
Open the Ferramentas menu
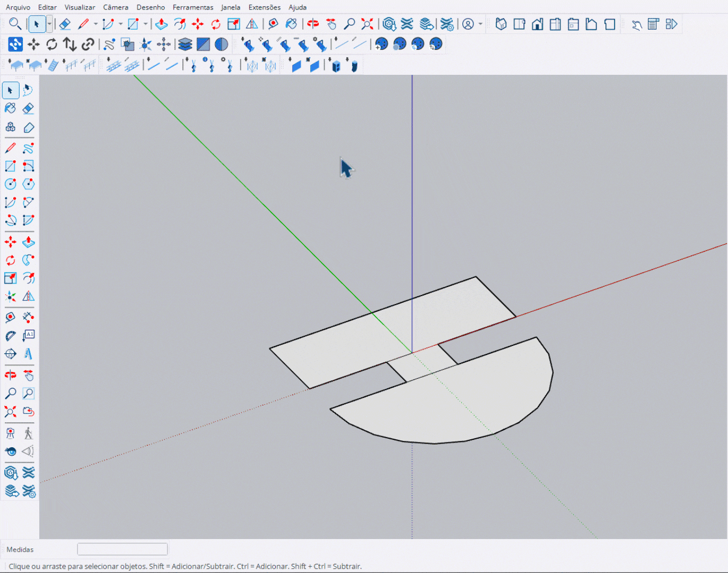[x=192, y=7]
